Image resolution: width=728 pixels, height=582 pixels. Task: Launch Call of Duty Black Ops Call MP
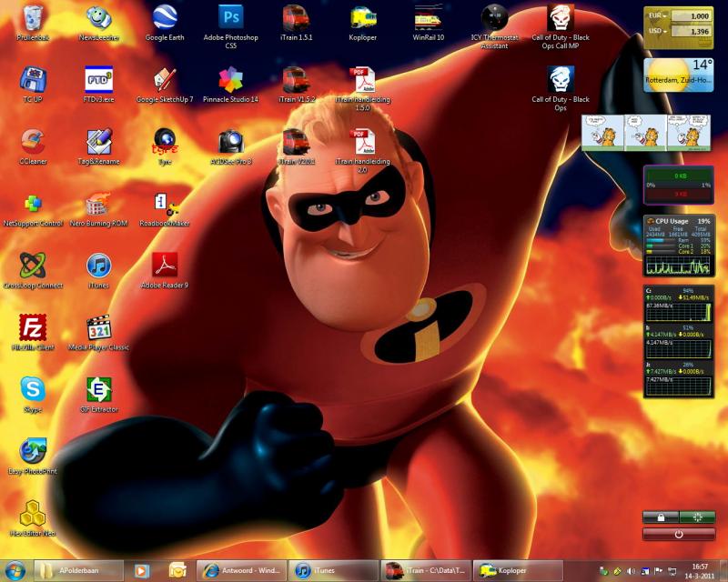coord(561,26)
